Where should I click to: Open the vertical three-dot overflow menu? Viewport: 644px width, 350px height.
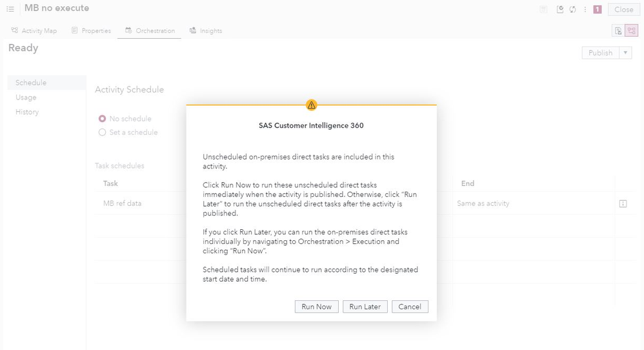pos(585,10)
